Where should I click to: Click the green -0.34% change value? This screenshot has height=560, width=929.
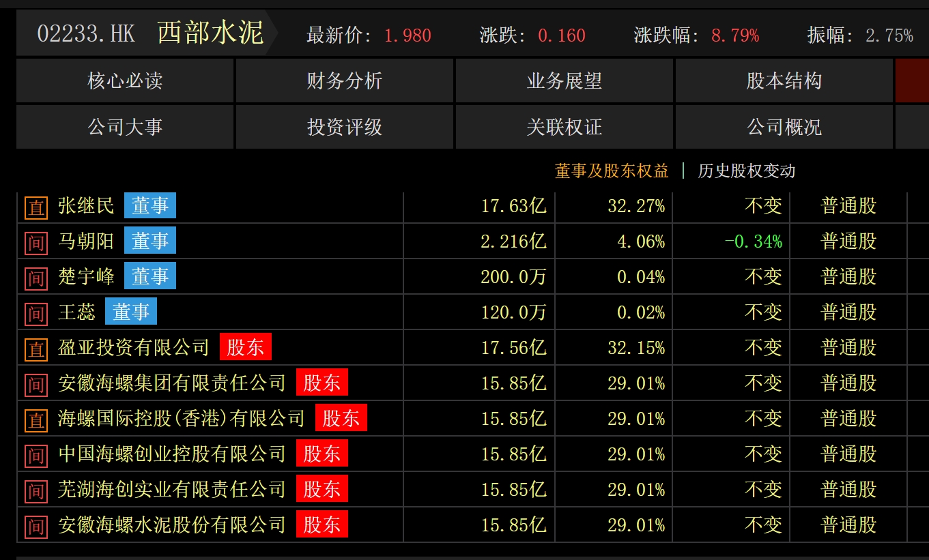pos(753,241)
